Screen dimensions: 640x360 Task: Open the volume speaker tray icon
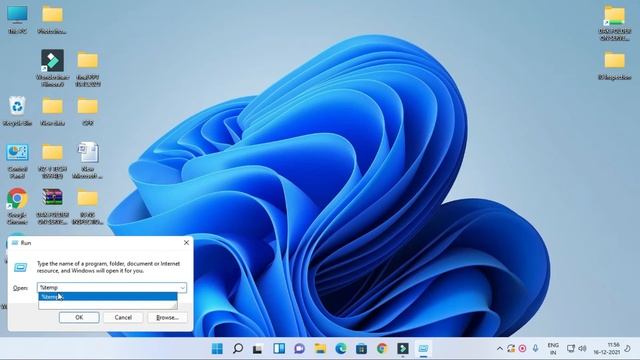pyautogui.click(x=582, y=349)
